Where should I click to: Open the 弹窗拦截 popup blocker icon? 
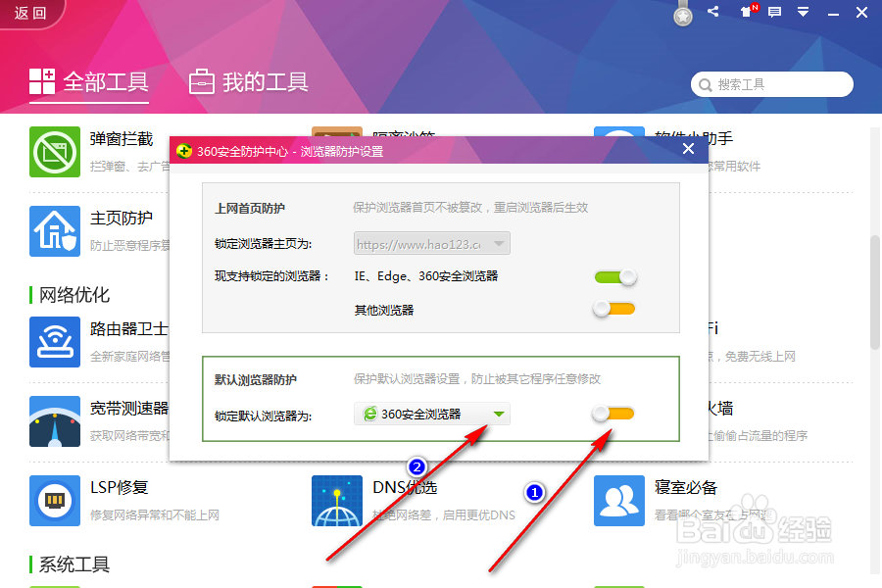pyautogui.click(x=55, y=152)
